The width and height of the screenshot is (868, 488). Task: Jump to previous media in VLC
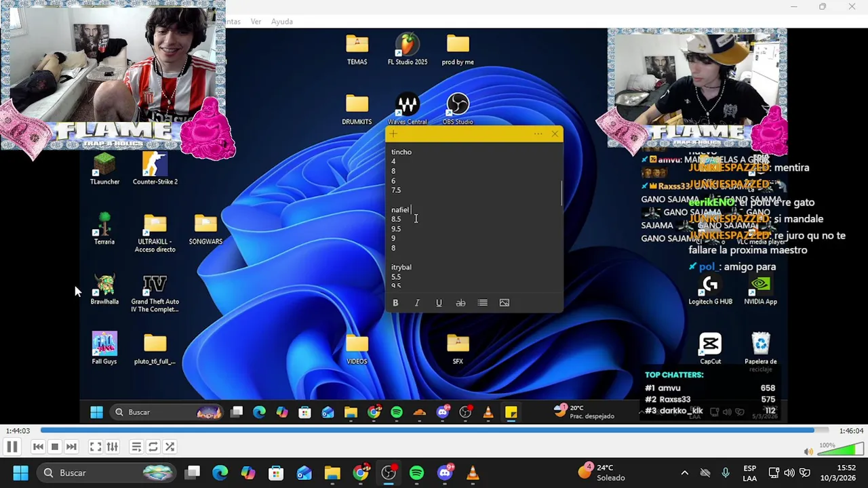pos(38,447)
